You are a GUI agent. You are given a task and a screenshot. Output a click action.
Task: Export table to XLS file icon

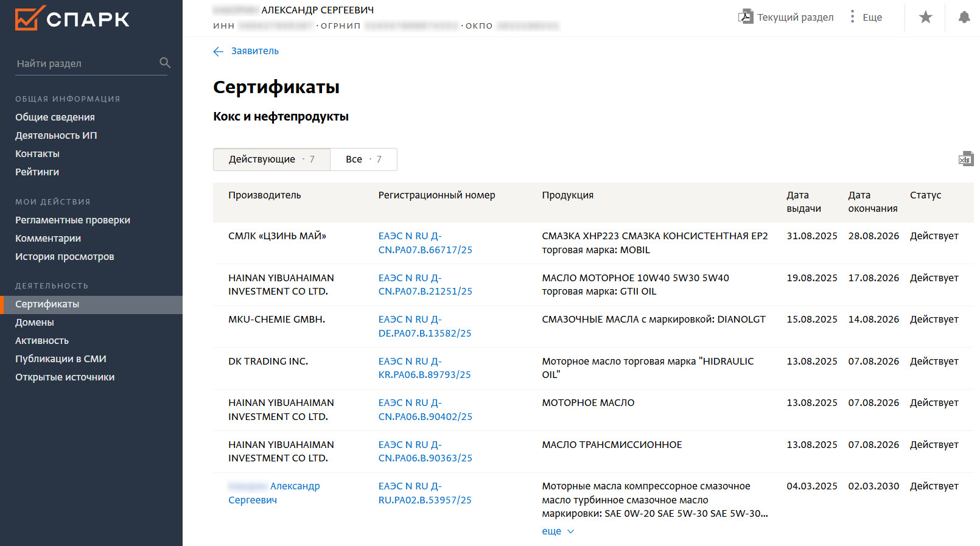pyautogui.click(x=965, y=159)
